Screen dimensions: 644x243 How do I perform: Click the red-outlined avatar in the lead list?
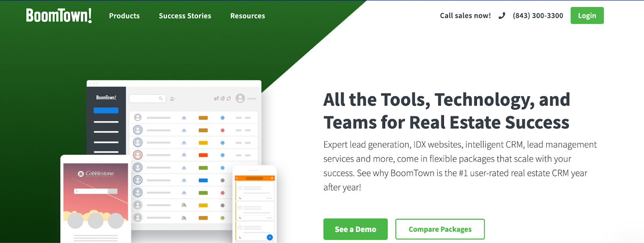click(138, 155)
